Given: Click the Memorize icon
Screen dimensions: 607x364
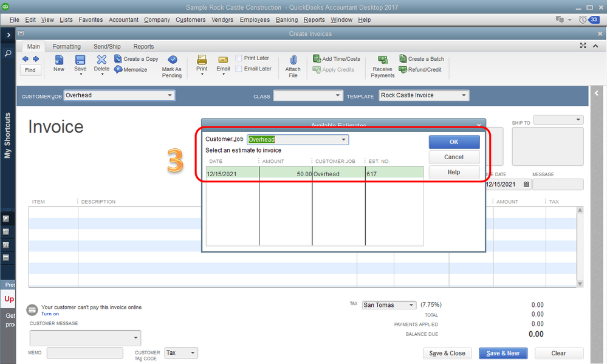Looking at the screenshot, I should [118, 69].
